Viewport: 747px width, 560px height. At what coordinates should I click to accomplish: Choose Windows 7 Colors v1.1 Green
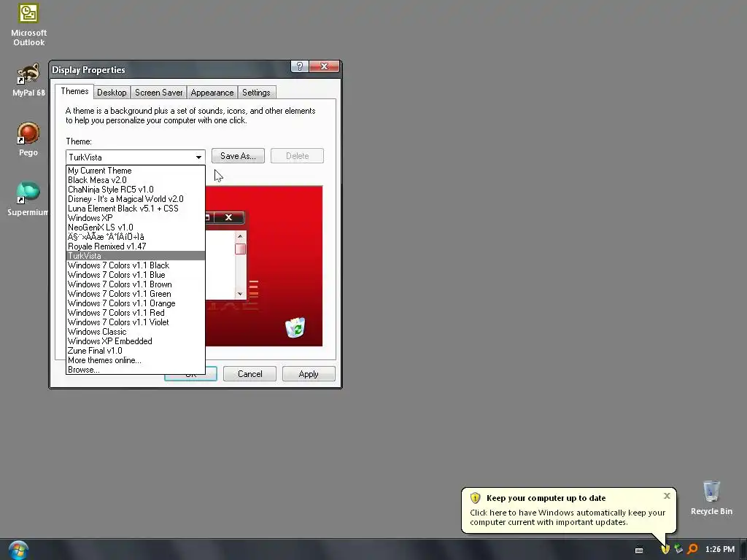click(135, 294)
